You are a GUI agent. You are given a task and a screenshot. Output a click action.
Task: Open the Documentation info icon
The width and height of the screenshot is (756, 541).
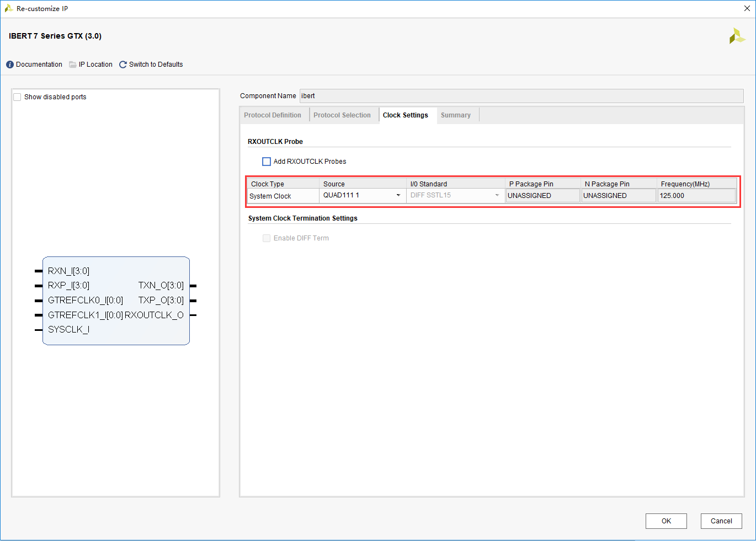[10, 65]
